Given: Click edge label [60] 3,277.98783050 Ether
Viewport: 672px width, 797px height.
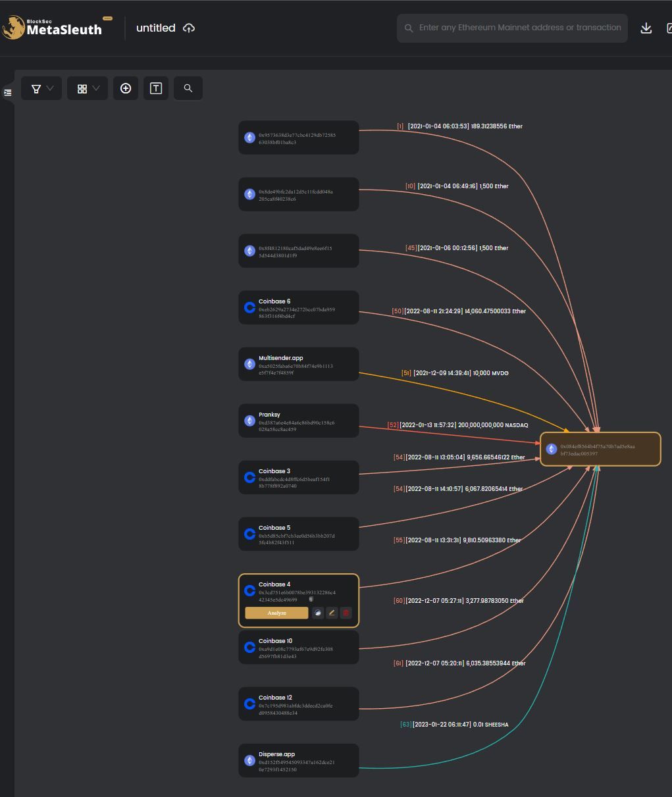Looking at the screenshot, I should tap(459, 601).
